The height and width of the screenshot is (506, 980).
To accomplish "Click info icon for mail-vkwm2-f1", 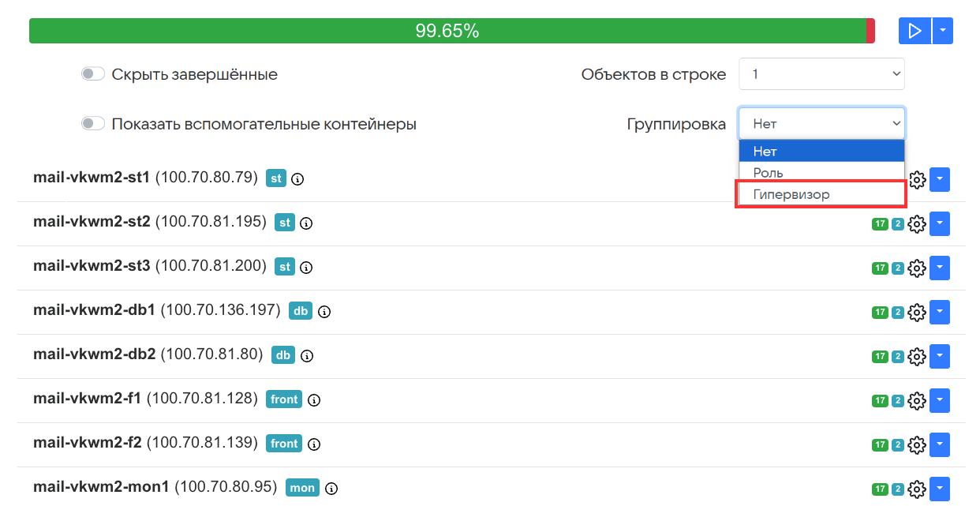I will (x=314, y=400).
